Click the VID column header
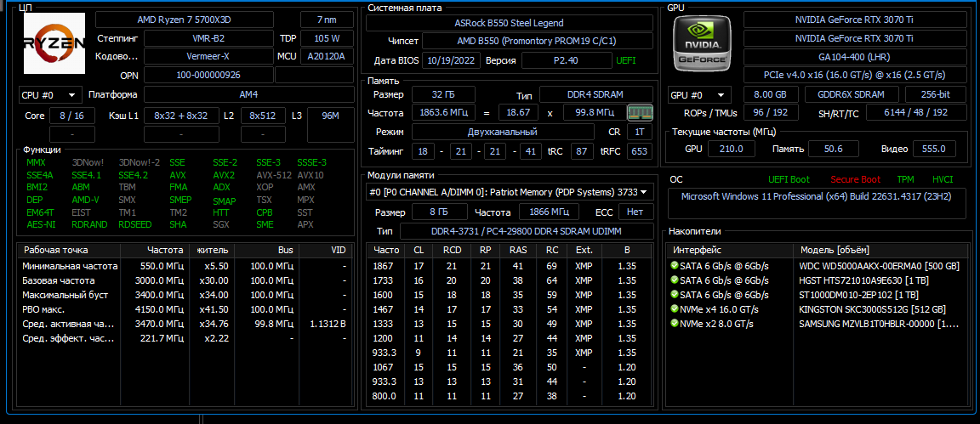The image size is (980, 424). pos(326,251)
